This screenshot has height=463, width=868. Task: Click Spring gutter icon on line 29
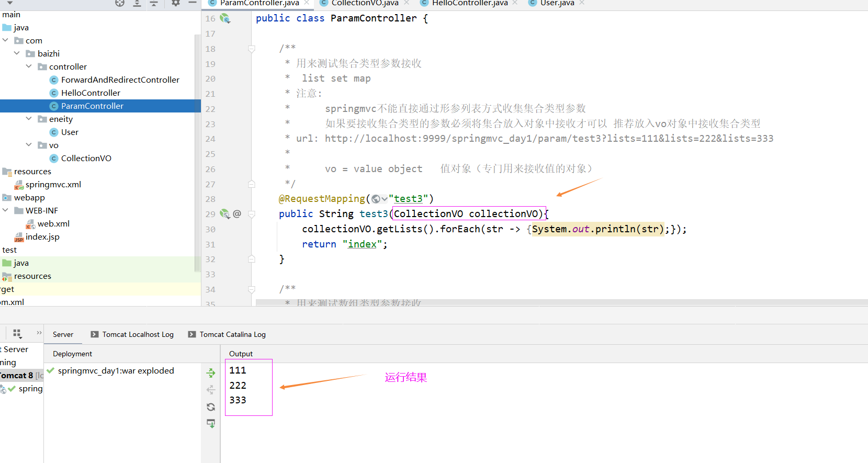(225, 213)
